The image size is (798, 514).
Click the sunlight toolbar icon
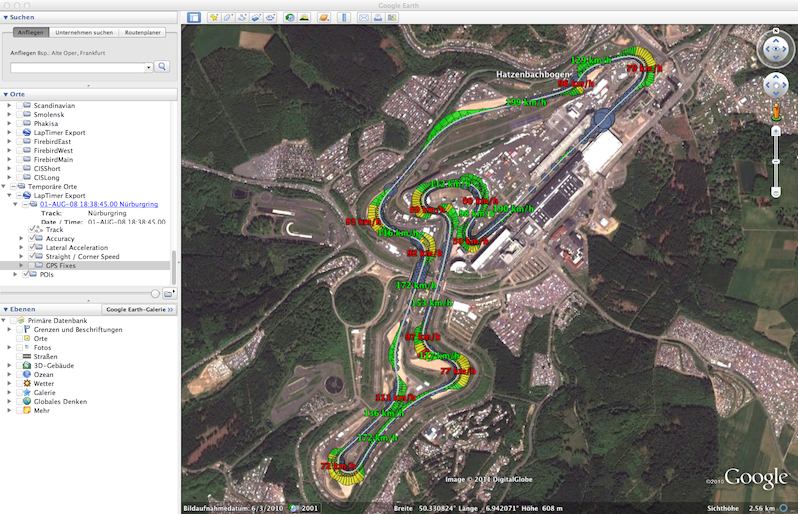tap(304, 17)
